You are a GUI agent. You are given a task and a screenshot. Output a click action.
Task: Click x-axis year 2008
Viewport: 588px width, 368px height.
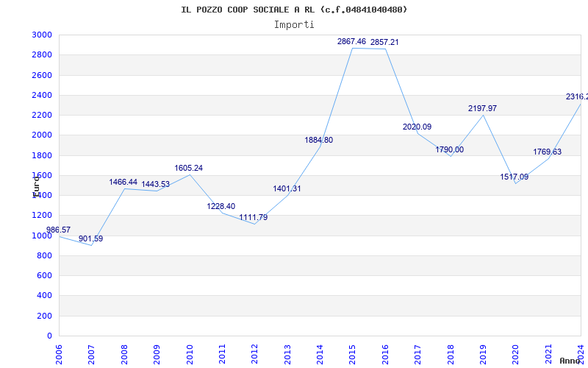tap(124, 355)
